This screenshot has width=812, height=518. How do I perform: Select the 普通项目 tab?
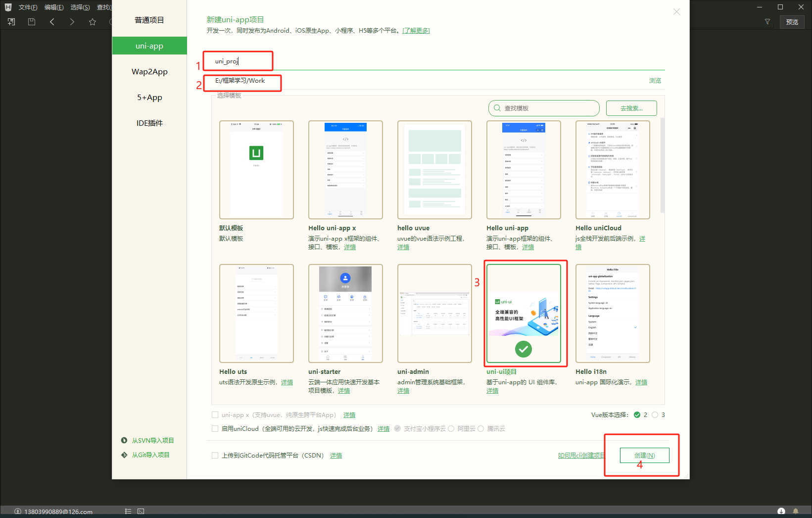tap(149, 20)
